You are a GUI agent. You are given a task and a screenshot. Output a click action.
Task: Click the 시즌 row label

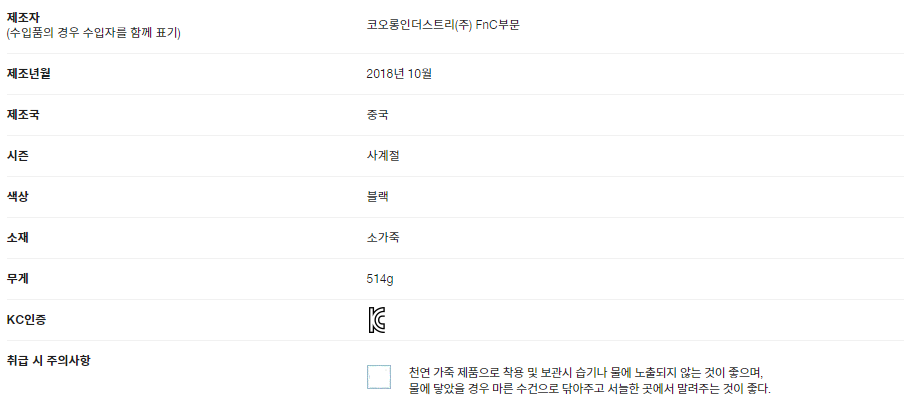17,155
